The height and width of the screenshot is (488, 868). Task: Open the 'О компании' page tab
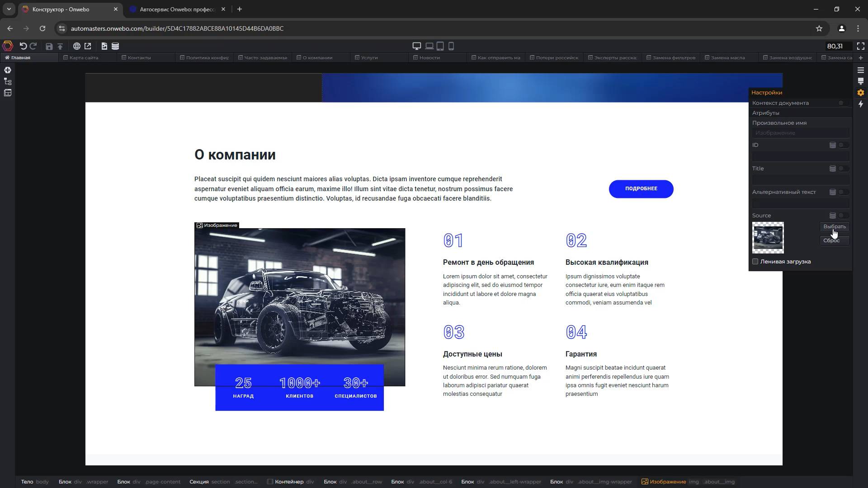[x=317, y=58]
